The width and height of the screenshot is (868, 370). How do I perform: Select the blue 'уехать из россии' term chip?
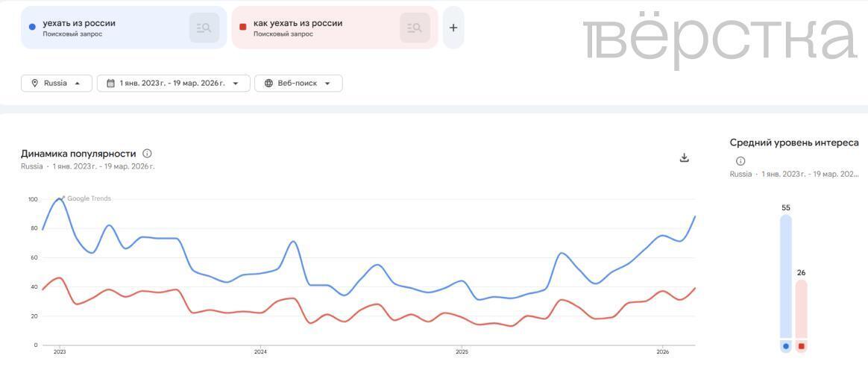pos(104,28)
